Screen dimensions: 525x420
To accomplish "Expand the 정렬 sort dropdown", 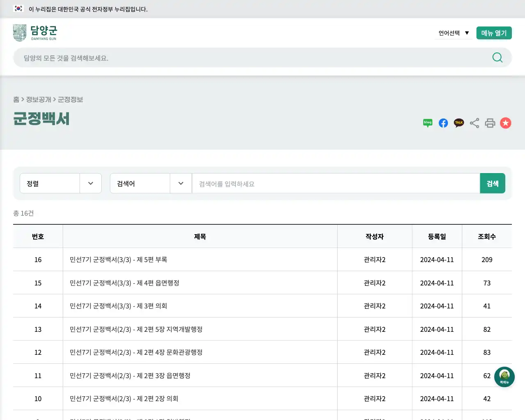I will tap(60, 183).
